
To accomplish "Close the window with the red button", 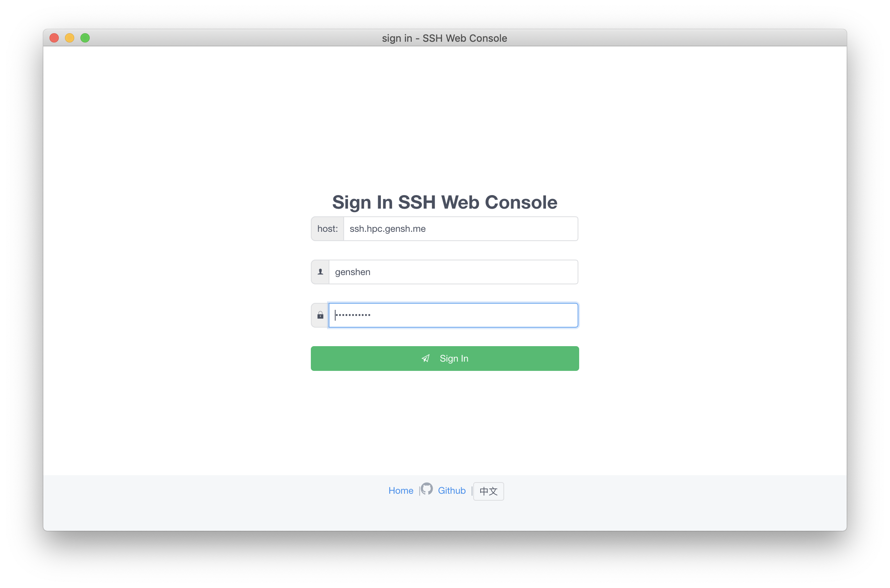I will coord(54,38).
